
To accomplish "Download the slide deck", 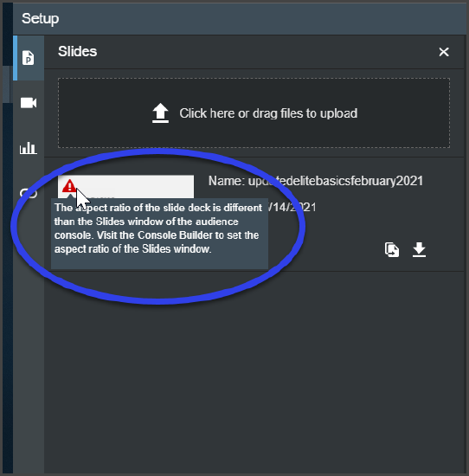I will point(419,250).
